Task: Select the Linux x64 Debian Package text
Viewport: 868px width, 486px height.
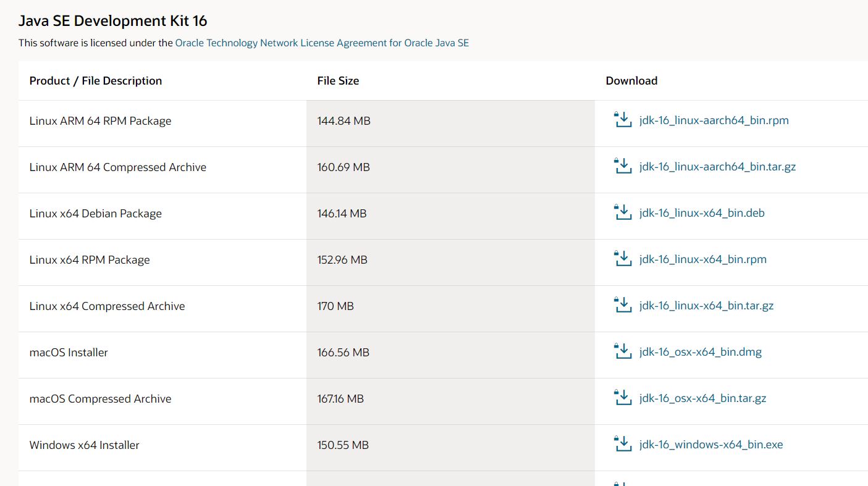Action: pos(96,214)
